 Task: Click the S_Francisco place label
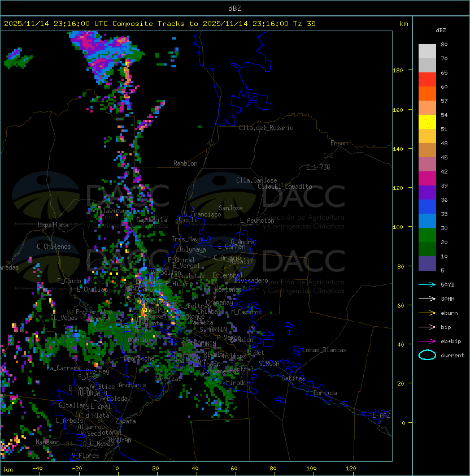[202, 214]
